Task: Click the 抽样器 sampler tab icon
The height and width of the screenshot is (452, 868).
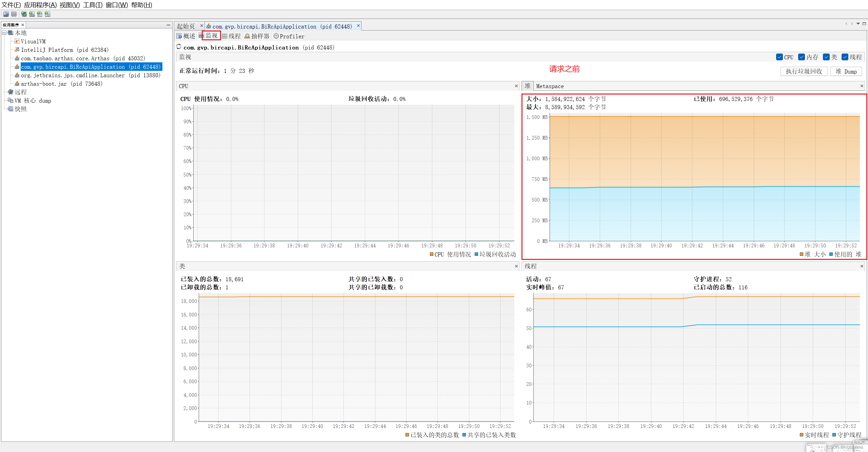Action: point(247,36)
